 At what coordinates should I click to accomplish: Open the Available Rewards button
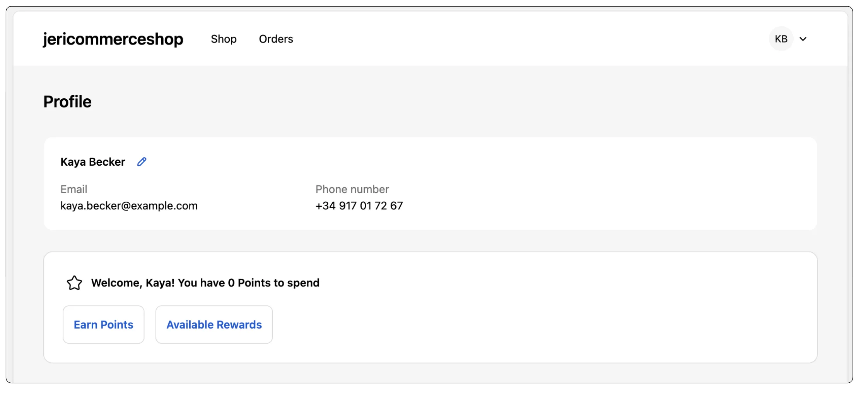tap(214, 324)
